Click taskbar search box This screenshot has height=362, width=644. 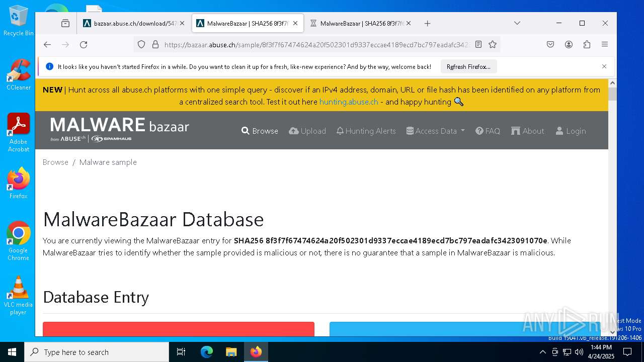(97, 352)
